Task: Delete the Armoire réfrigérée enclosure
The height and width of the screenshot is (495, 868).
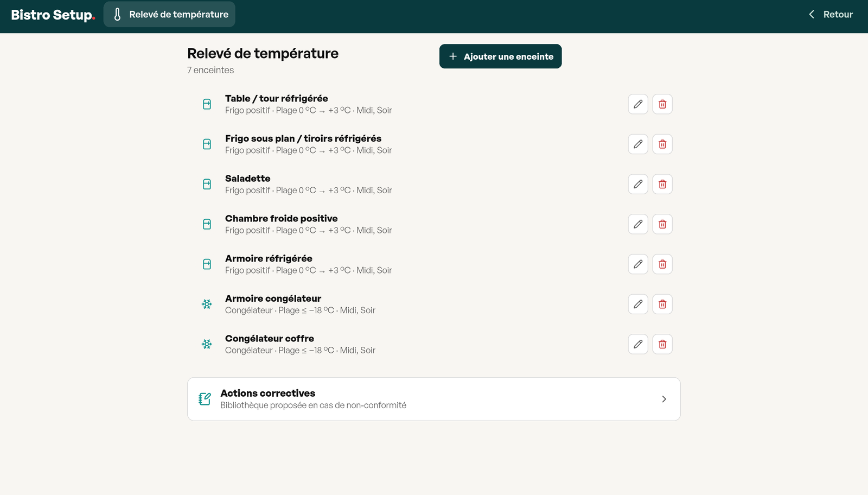Action: 662,264
